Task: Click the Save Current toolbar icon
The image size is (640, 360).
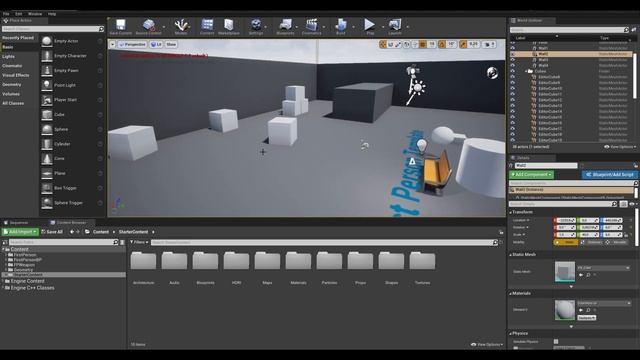Action: (120, 27)
